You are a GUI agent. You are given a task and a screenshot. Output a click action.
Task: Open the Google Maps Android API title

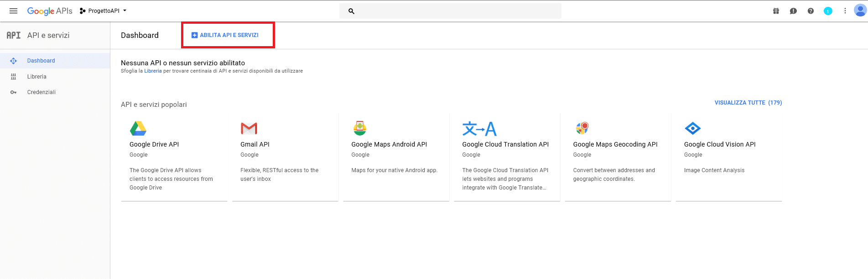tap(389, 144)
